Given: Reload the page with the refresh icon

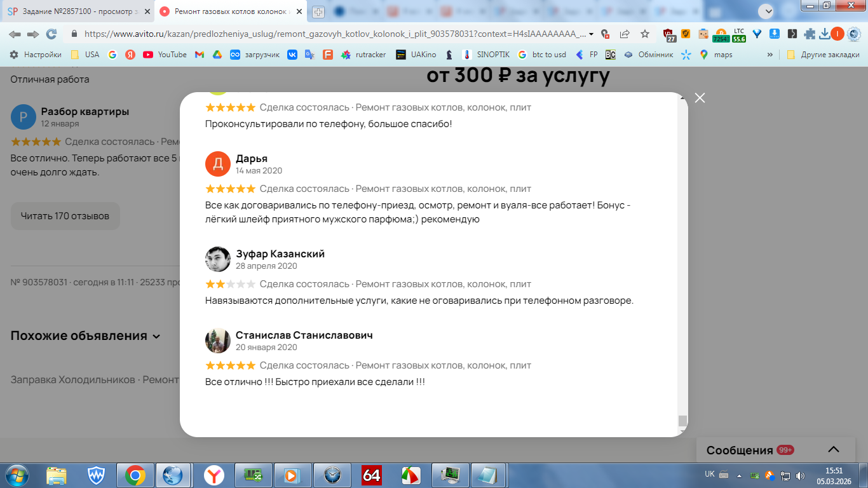Looking at the screenshot, I should [51, 34].
